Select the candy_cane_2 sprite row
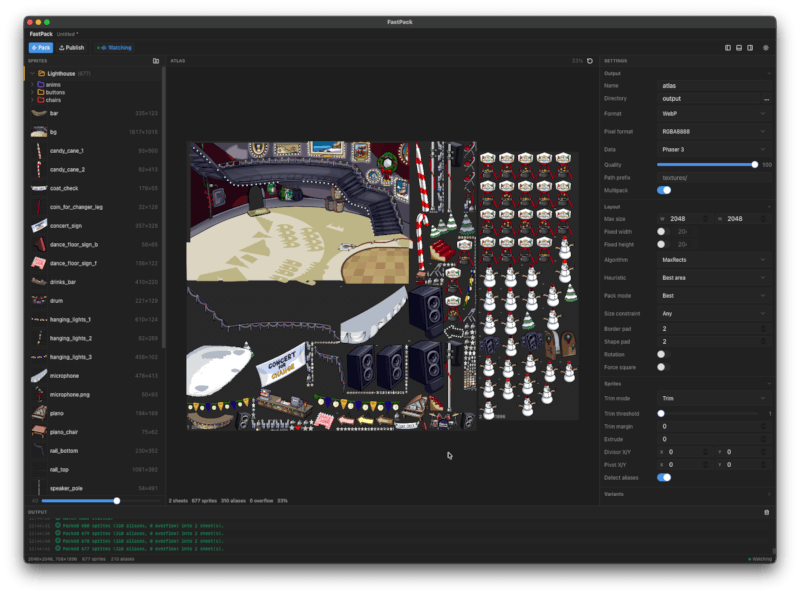Screen dimensions: 800x595 point(94,169)
